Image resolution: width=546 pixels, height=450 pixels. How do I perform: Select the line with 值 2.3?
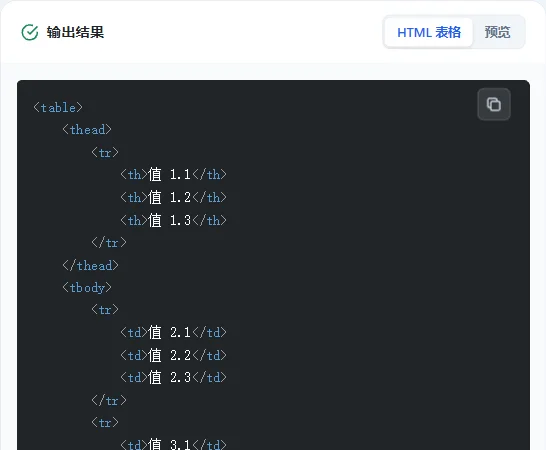173,378
